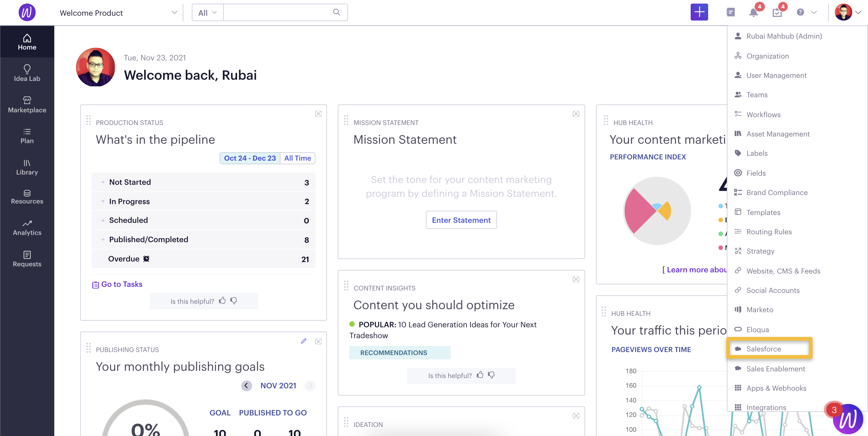
Task: Expand the Scheduled row
Action: coord(204,220)
